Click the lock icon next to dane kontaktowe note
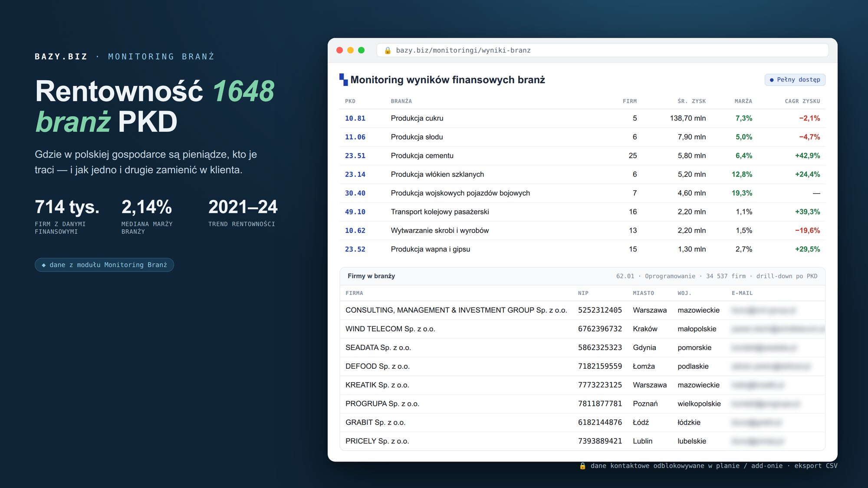Image resolution: width=868 pixels, height=488 pixels. [x=582, y=466]
